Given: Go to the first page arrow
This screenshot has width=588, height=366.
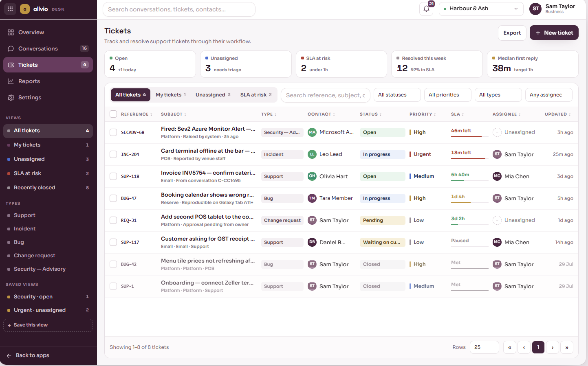Looking at the screenshot, I should click(510, 347).
